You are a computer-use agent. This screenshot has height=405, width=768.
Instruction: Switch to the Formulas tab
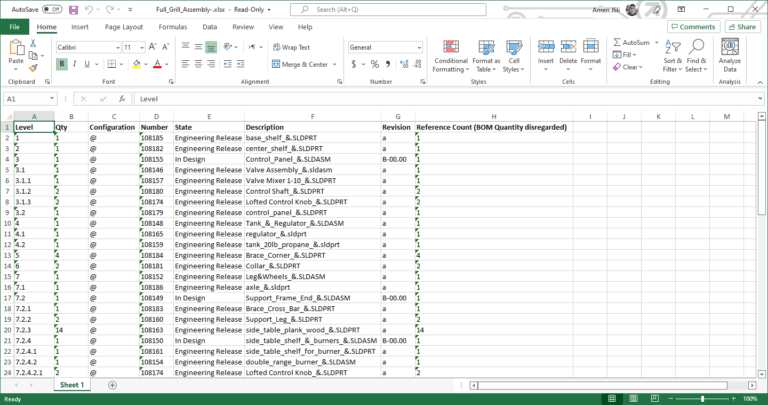(x=173, y=27)
